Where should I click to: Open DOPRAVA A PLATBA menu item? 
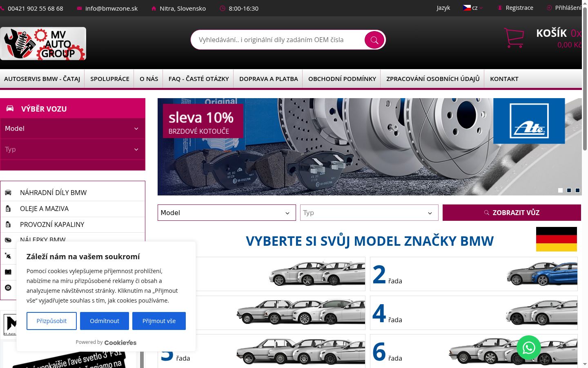tap(269, 79)
